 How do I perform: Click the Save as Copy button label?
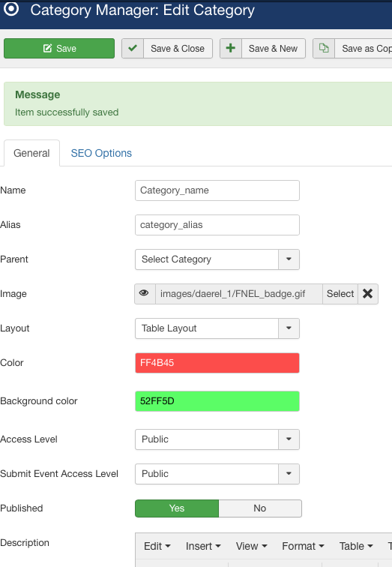point(367,49)
